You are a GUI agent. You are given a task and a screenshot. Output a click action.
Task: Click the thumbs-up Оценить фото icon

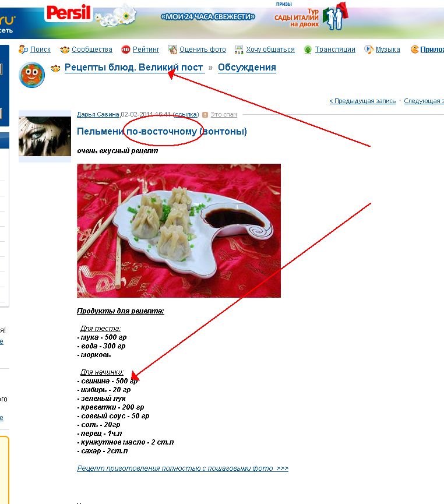pyautogui.click(x=172, y=49)
